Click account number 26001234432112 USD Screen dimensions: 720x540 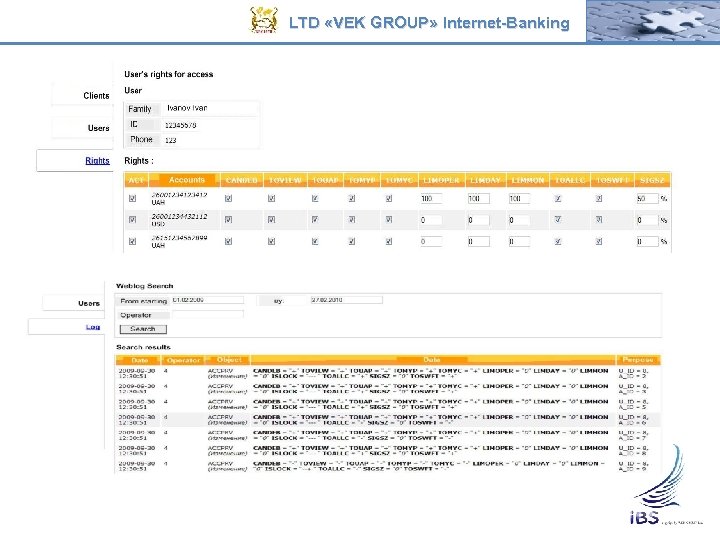coord(180,219)
